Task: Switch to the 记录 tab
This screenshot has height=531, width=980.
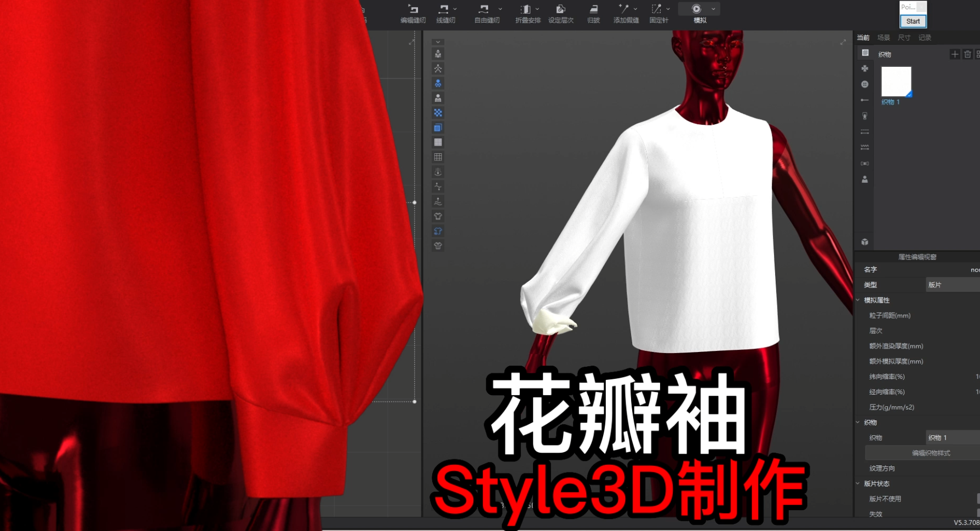Action: coord(925,38)
